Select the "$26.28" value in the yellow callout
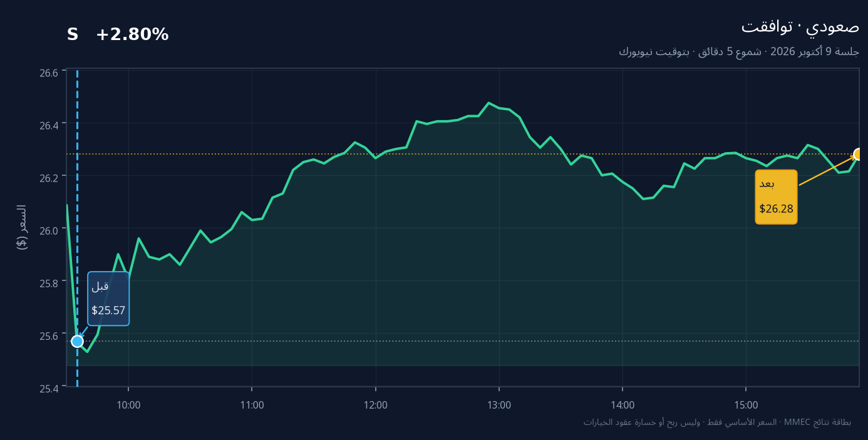Image resolution: width=868 pixels, height=440 pixels. pos(777,209)
